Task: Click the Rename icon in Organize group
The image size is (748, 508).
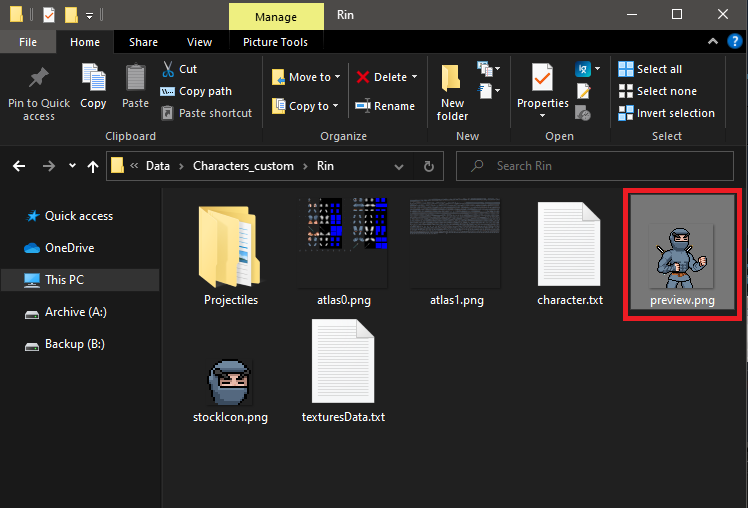Action: click(363, 106)
